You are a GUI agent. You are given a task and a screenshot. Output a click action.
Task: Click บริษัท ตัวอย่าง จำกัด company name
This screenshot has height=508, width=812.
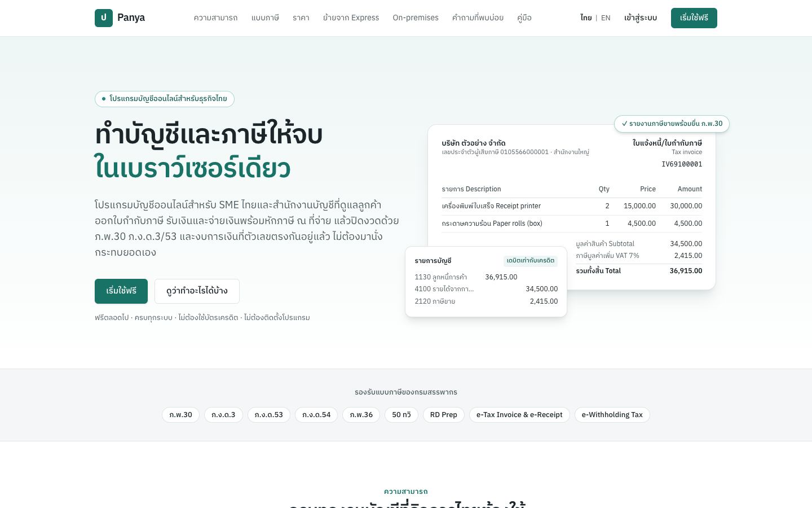(x=474, y=143)
